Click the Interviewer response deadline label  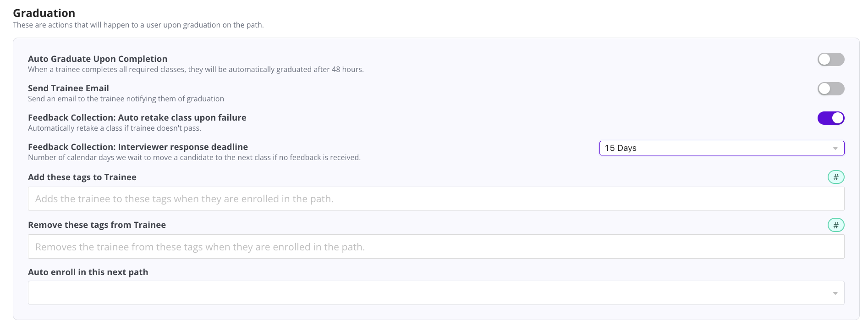pos(137,147)
